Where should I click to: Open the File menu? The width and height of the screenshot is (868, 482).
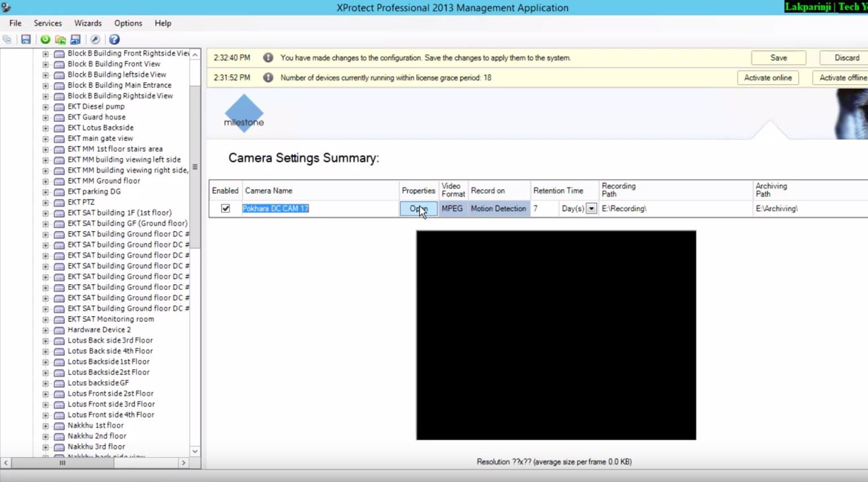15,23
